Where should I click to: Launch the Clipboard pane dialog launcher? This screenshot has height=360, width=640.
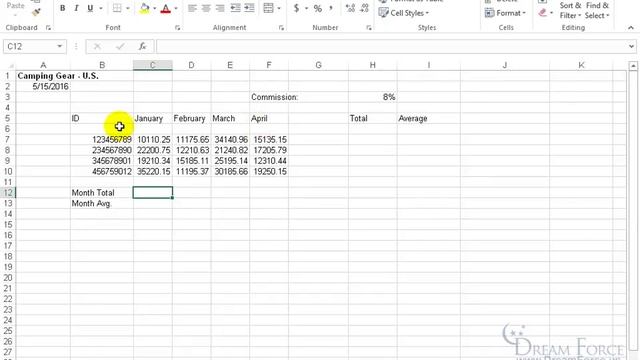pyautogui.click(x=48, y=28)
